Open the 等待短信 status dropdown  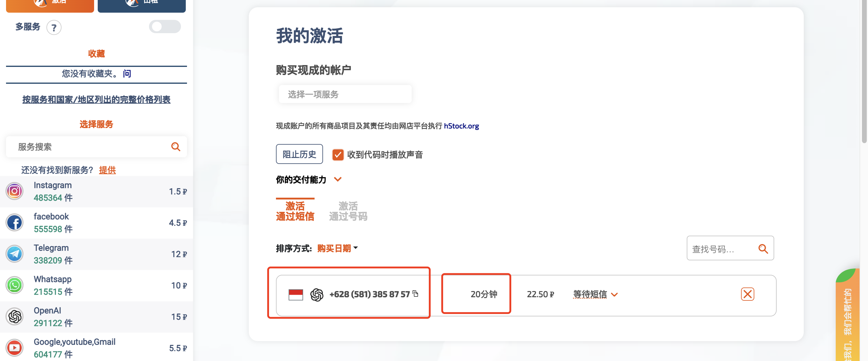[x=595, y=294]
